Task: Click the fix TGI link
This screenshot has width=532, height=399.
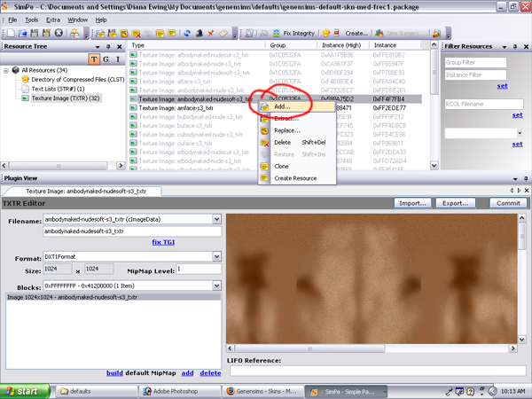Action: click(163, 242)
